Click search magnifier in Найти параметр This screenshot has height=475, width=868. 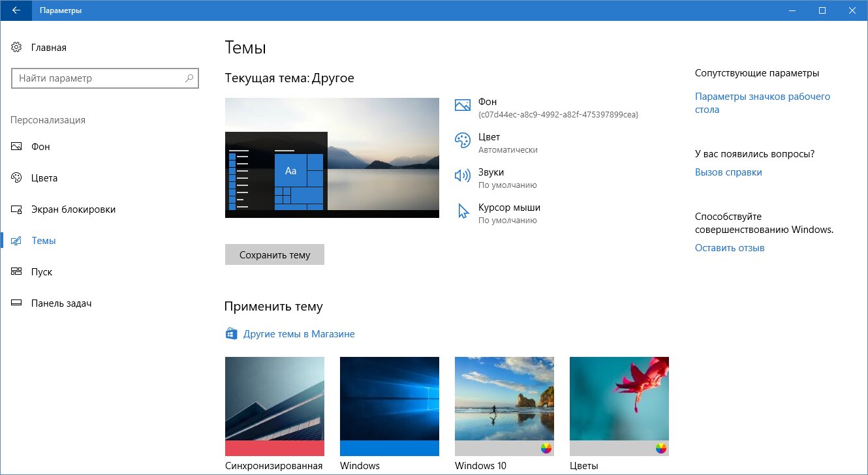pyautogui.click(x=189, y=78)
